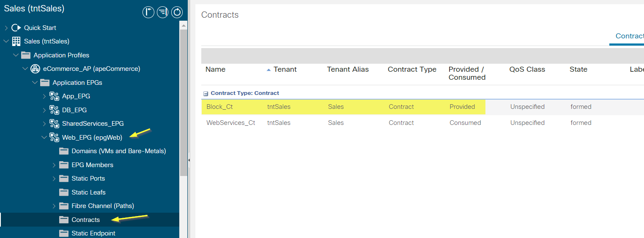
Task: Click the refresh icon in the navigation header
Action: 177,12
